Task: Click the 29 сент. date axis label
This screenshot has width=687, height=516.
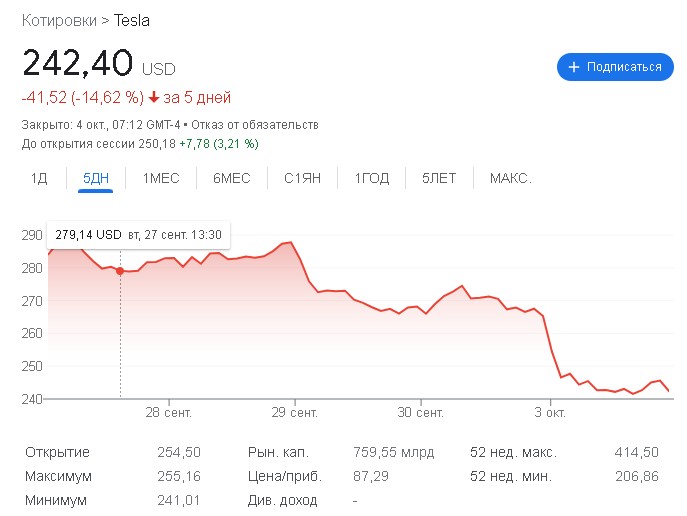Action: [x=294, y=412]
